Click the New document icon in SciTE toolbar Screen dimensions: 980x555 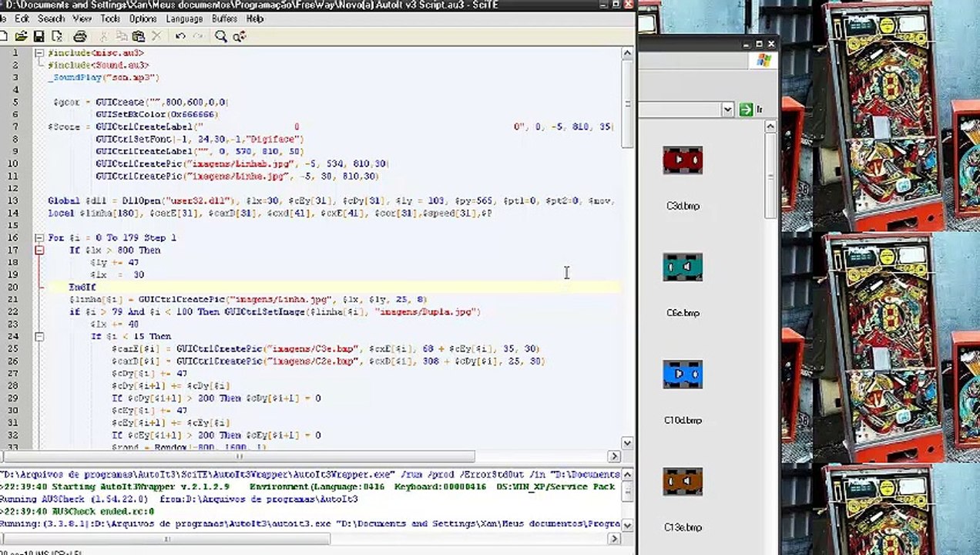(4, 36)
